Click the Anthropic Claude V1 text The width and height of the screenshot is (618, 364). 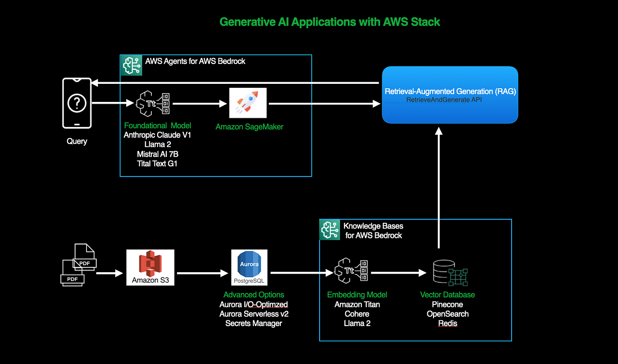coord(158,135)
